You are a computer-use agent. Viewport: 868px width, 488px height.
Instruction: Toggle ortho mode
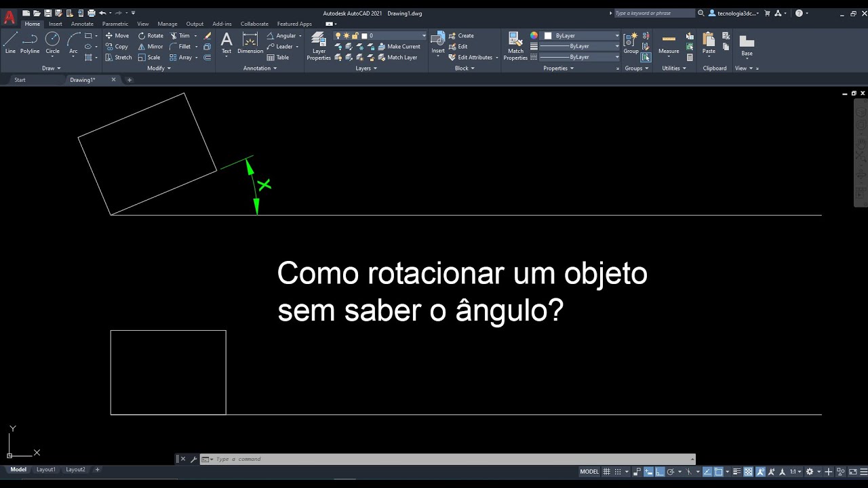[659, 472]
